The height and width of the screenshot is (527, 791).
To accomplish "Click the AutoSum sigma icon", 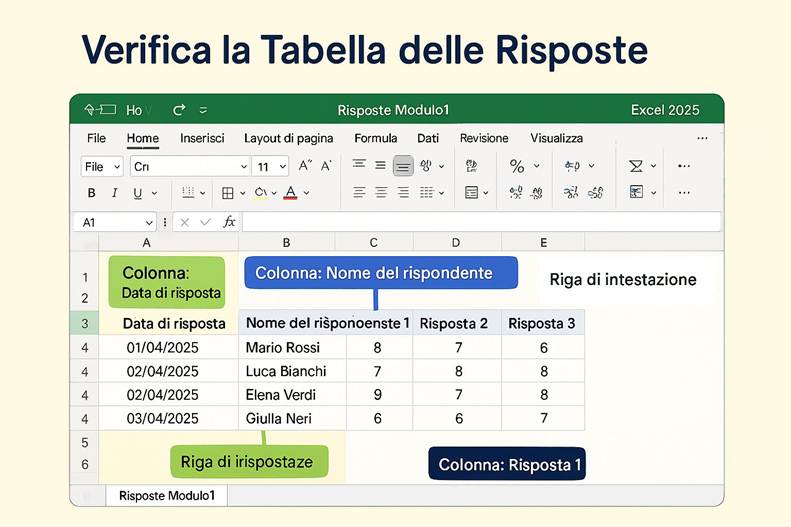I will [636, 166].
